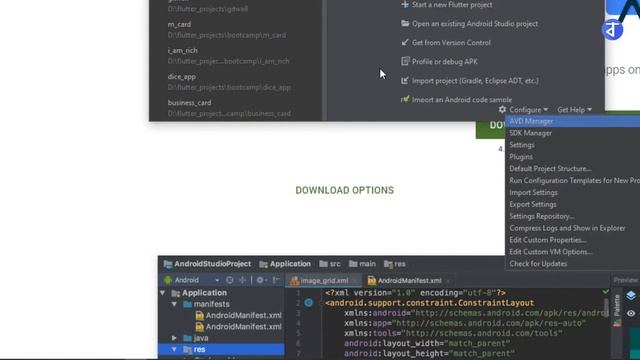Click the green check Import sample icon

coord(405,99)
